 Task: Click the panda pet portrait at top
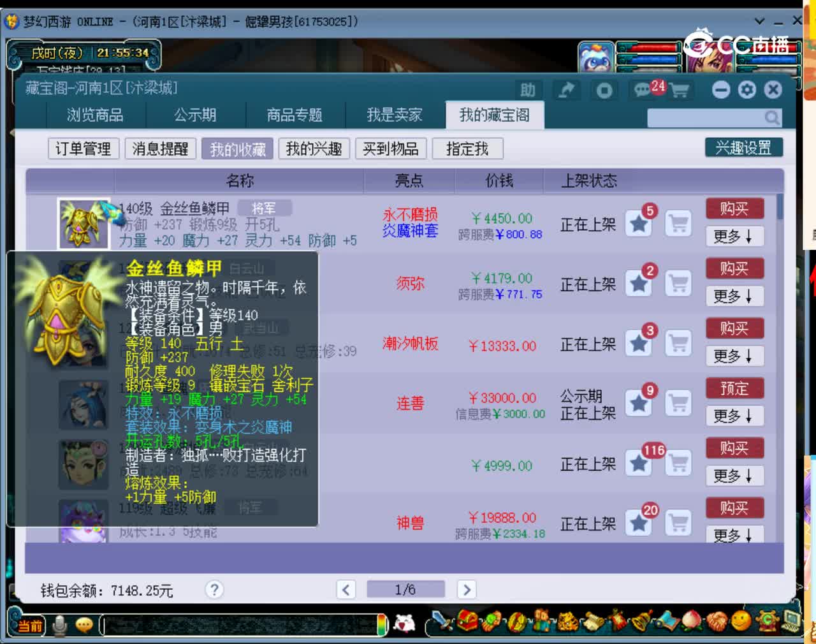click(596, 58)
